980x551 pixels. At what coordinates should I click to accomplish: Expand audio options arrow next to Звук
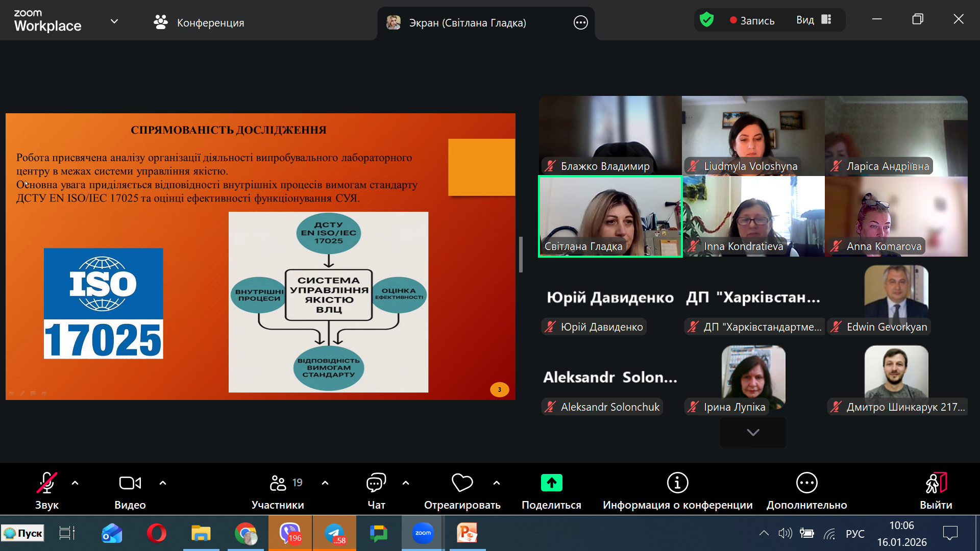75,483
